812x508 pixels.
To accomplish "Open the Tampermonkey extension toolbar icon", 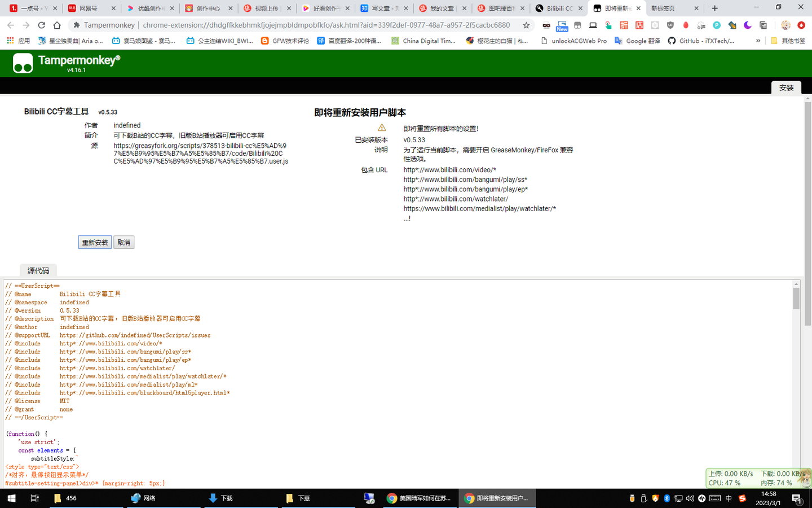I will (x=577, y=25).
